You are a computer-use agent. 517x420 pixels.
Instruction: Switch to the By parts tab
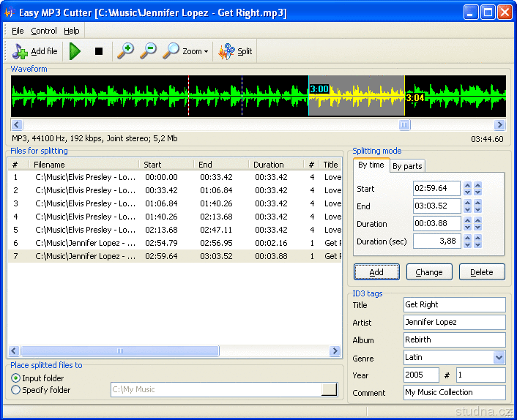[x=407, y=166]
